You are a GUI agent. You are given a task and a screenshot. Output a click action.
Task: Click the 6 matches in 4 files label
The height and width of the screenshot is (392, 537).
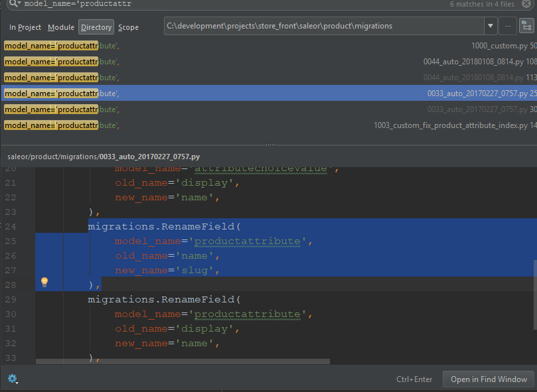(x=482, y=4)
